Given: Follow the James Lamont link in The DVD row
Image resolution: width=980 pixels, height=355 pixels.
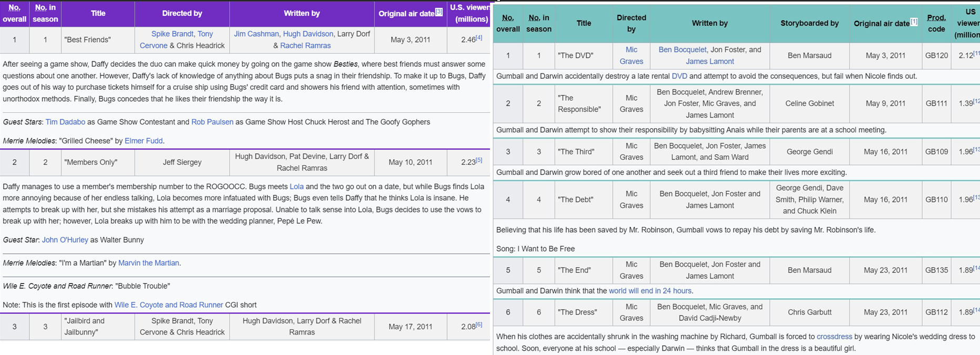Looking at the screenshot, I should pos(710,61).
